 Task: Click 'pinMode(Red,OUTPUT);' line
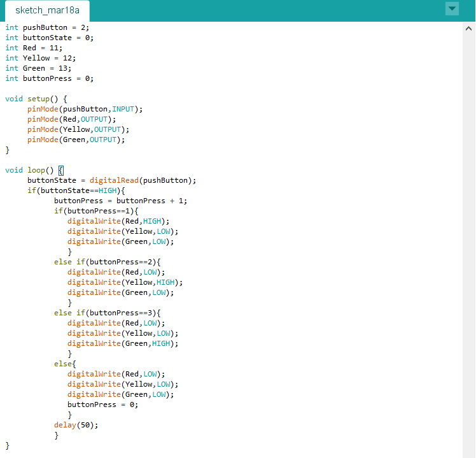71,119
